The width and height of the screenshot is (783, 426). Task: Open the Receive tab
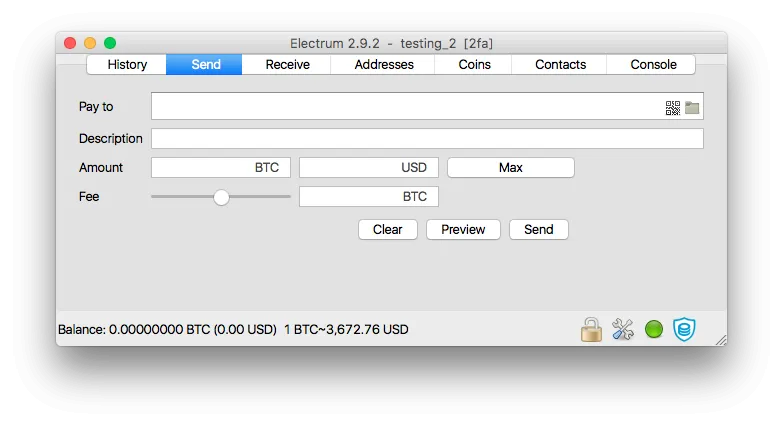point(287,64)
